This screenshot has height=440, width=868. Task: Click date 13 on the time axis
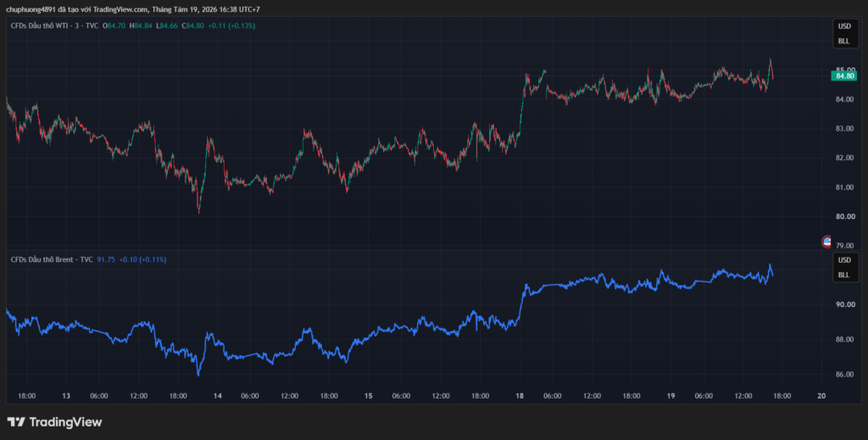tap(66, 396)
